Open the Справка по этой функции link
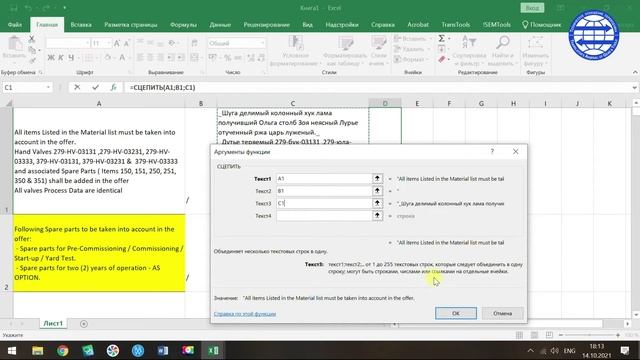The width and height of the screenshot is (640, 360). click(245, 313)
